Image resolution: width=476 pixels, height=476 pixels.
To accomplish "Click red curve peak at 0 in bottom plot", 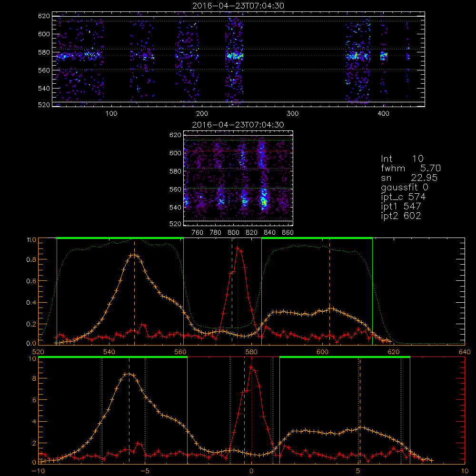I will 251,367.
